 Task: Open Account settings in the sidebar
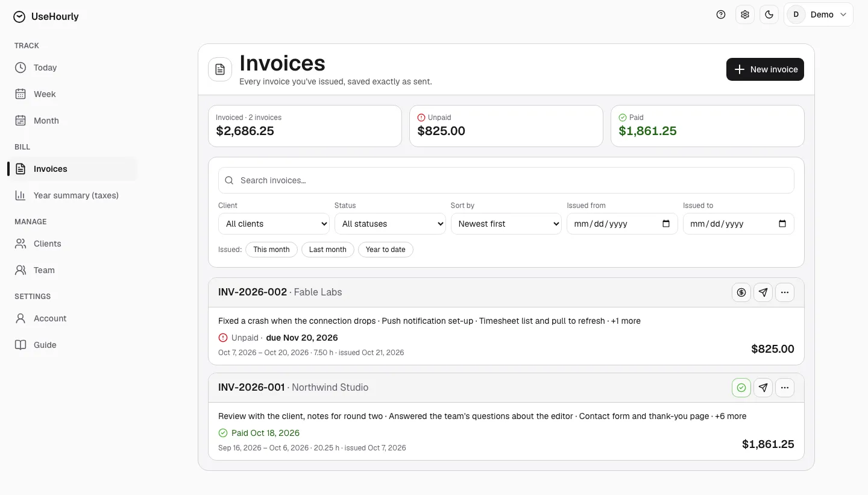pyautogui.click(x=72, y=318)
